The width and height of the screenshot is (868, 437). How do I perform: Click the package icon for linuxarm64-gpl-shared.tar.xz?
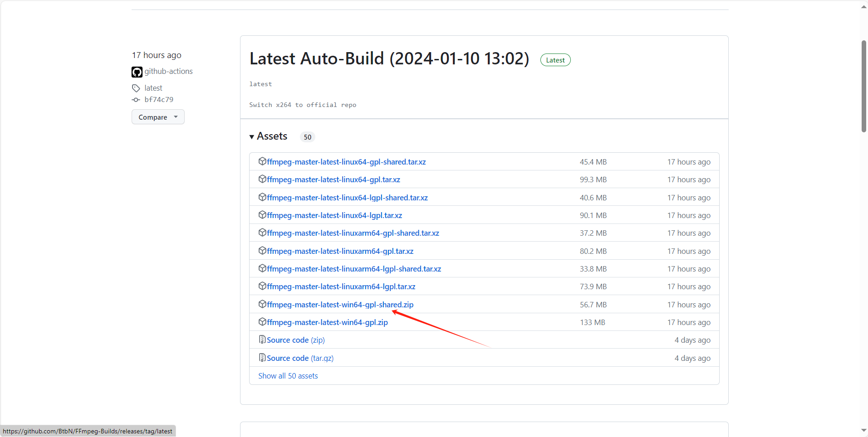(x=262, y=233)
